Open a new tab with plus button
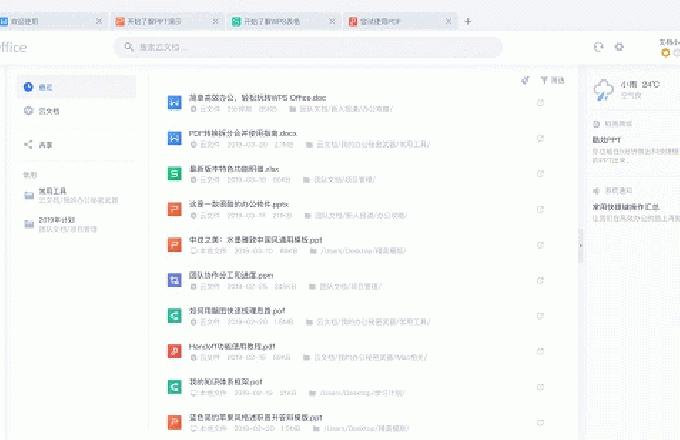This screenshot has height=440, width=680. (468, 21)
